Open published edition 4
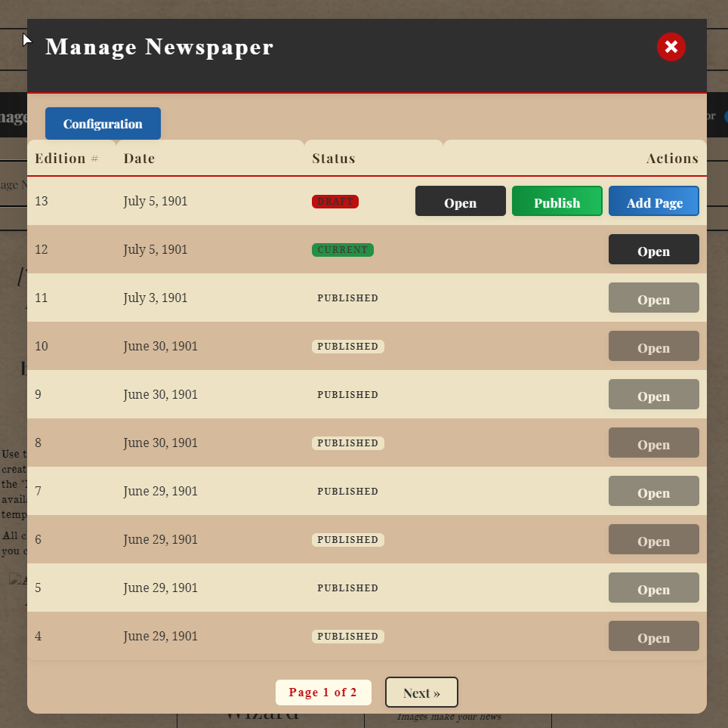Viewport: 728px width, 728px height. (654, 636)
